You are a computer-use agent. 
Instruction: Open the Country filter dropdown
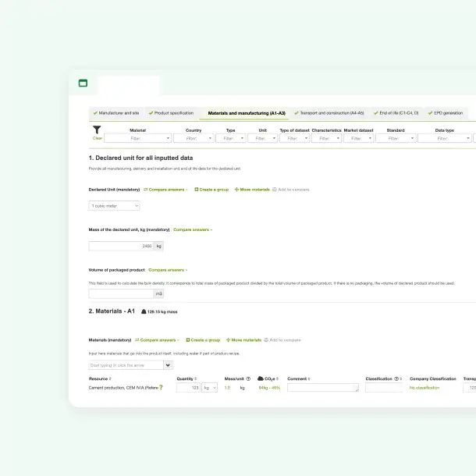(194, 138)
